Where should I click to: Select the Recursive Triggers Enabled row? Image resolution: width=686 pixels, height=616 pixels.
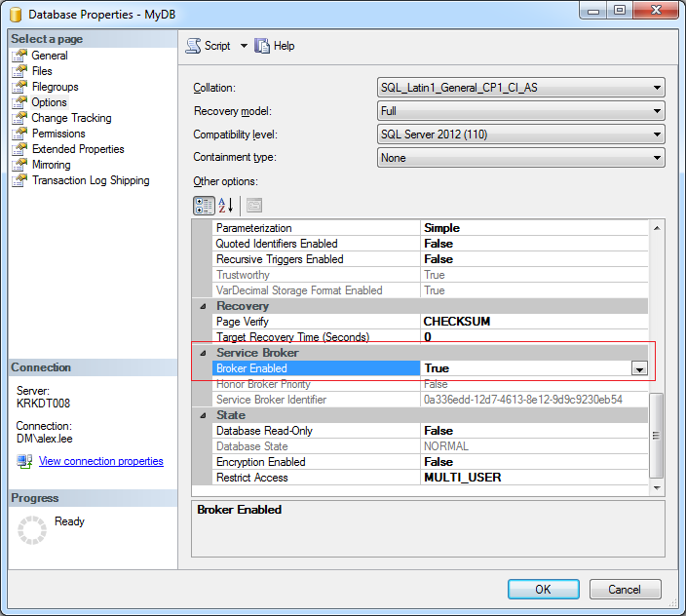pos(431,259)
